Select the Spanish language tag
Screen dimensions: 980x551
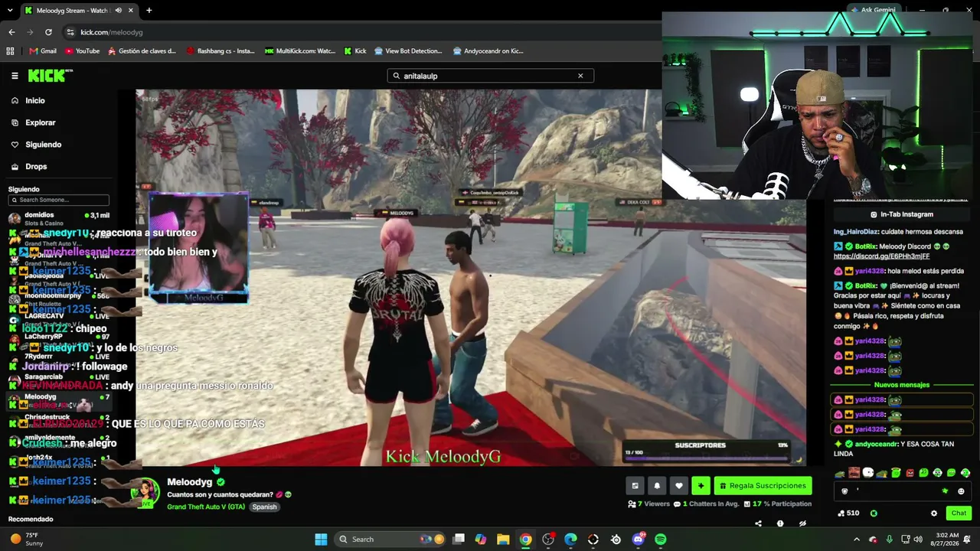click(x=264, y=507)
